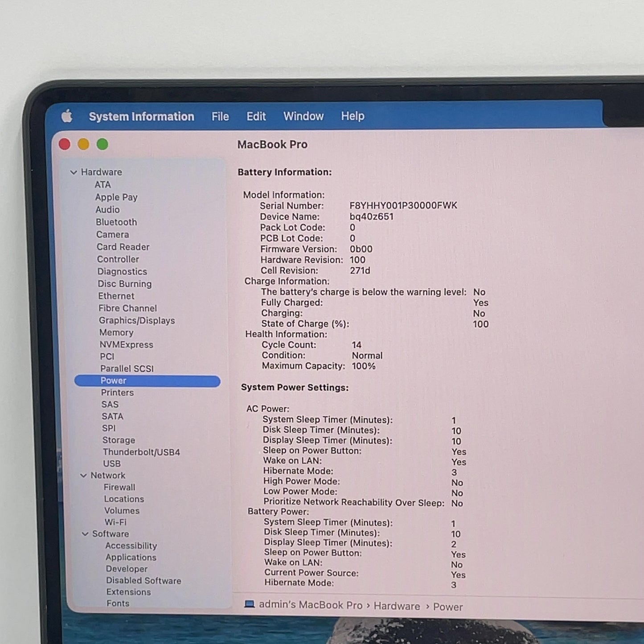Select ATA in the sidebar
The height and width of the screenshot is (644, 644).
coord(103,185)
